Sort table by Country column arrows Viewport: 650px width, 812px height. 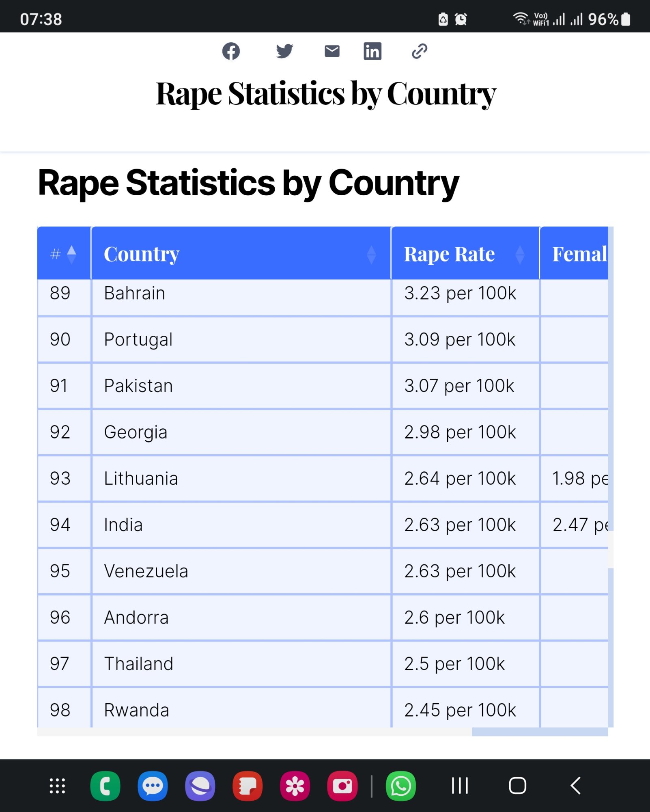tap(371, 255)
